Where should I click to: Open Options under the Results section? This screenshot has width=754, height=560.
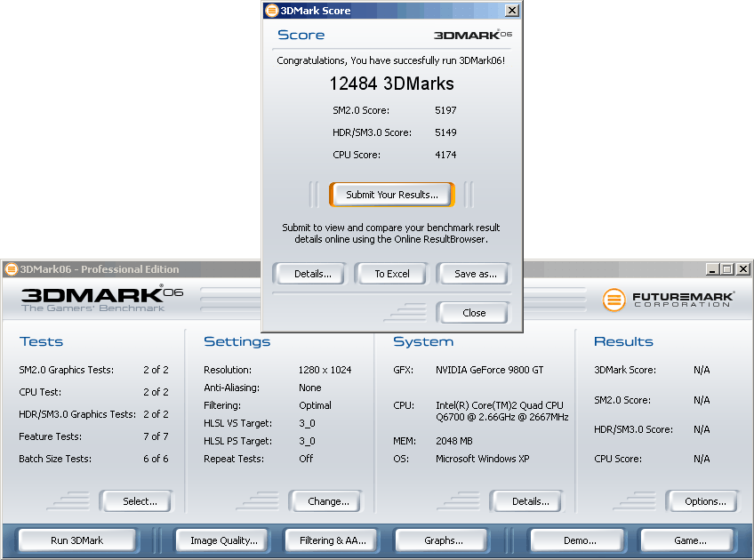[x=705, y=501]
